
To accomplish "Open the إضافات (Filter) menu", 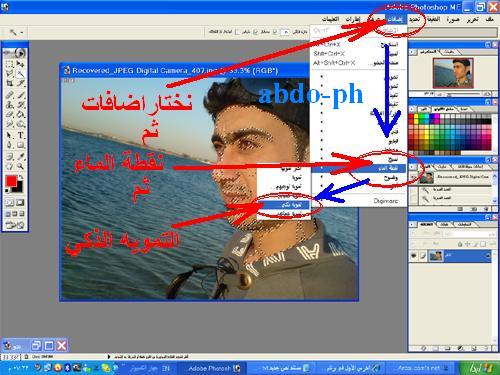I will tap(395, 19).
